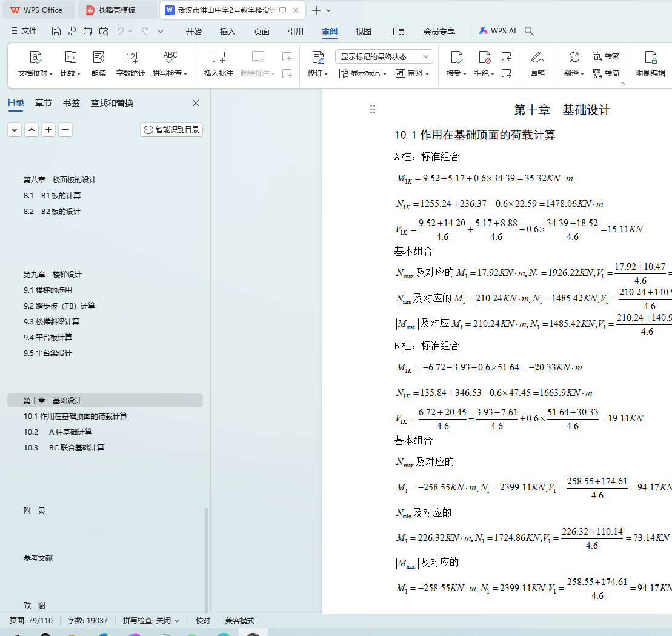
Task: Open a new tab with plus button
Action: point(316,10)
